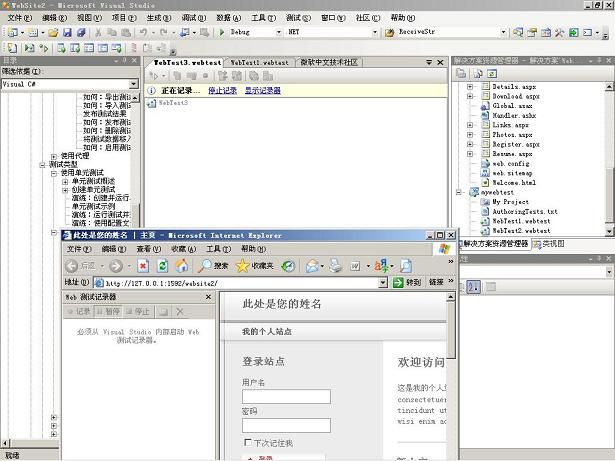Select 单元测试示例 in help contents
Image resolution: width=615 pixels, height=461 pixels.
(x=93, y=206)
